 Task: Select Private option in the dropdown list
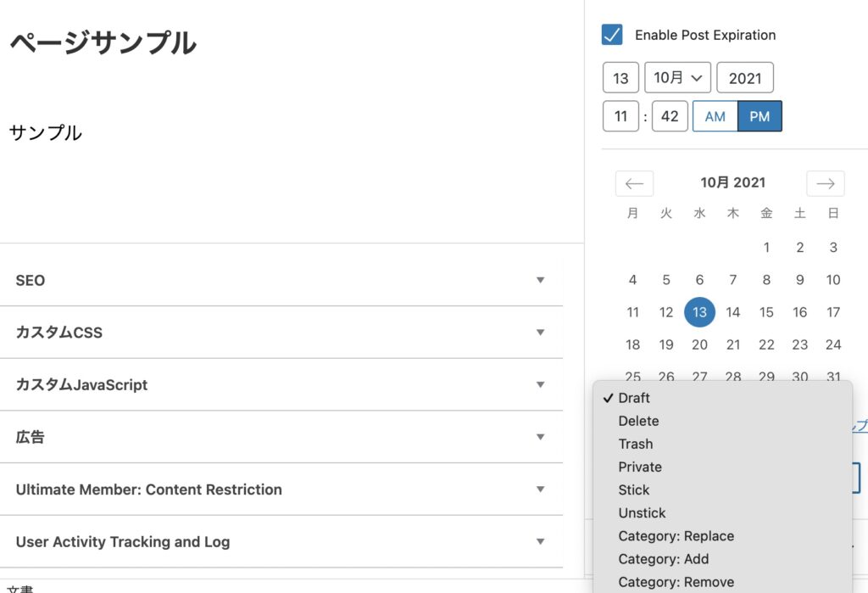point(640,467)
